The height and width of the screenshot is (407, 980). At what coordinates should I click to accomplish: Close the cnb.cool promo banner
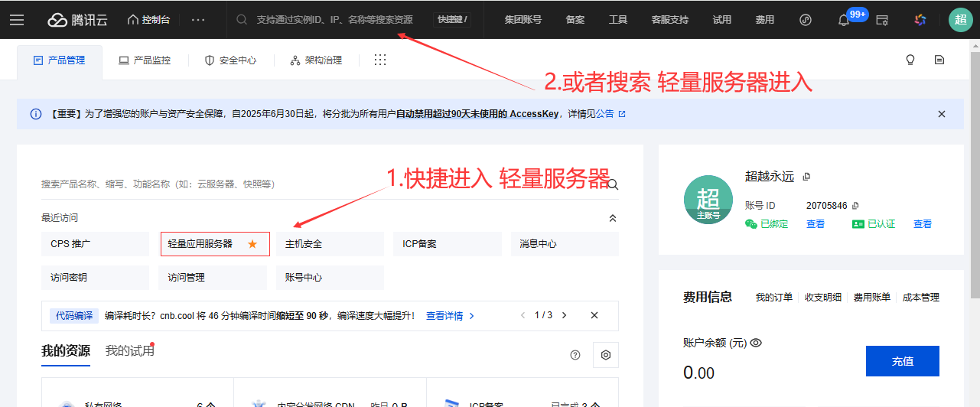click(x=594, y=315)
